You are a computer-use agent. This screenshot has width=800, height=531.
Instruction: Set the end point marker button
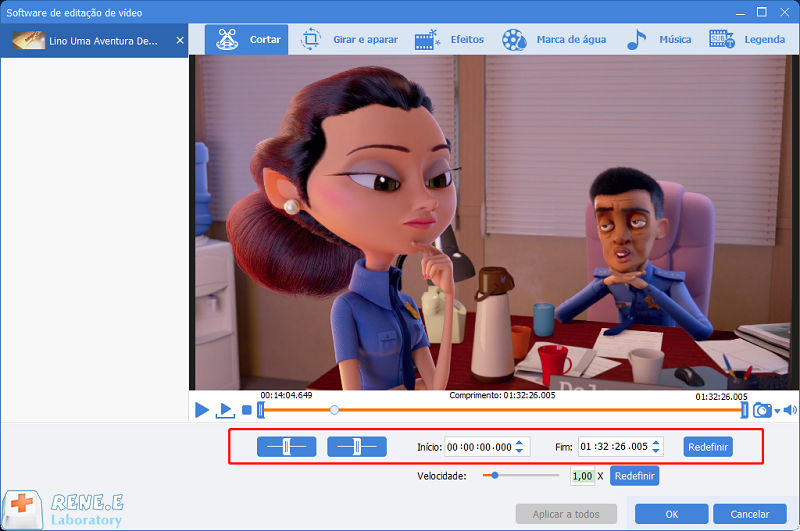point(357,446)
